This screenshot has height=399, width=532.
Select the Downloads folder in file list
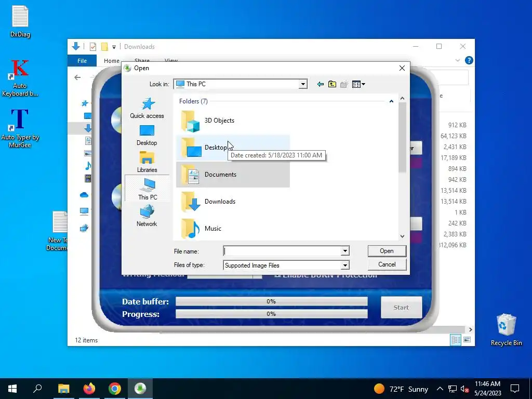(233, 202)
